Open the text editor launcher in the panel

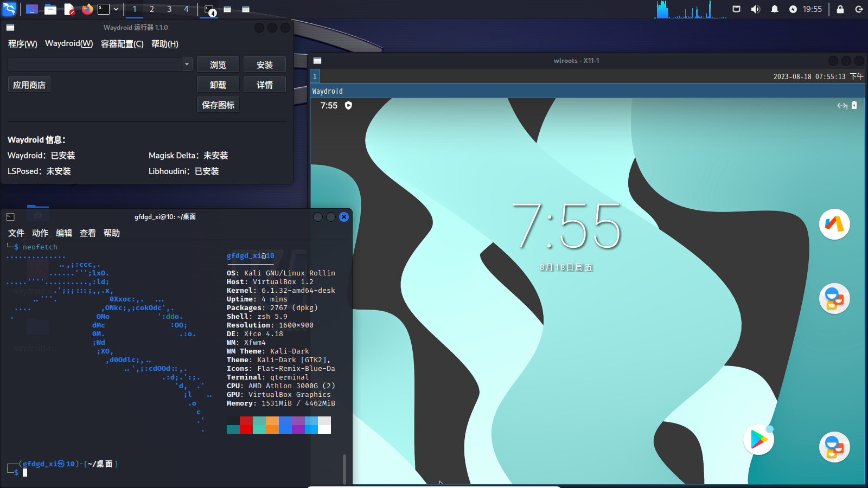click(x=69, y=9)
